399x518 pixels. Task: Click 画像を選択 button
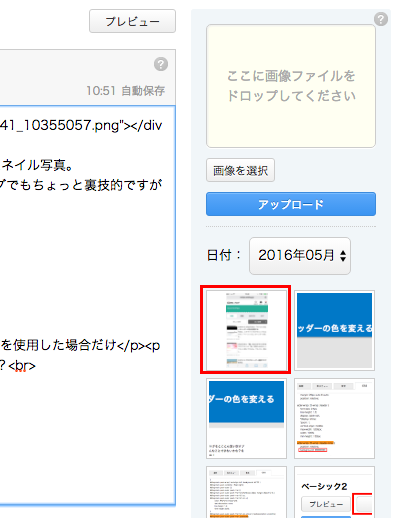click(x=240, y=170)
